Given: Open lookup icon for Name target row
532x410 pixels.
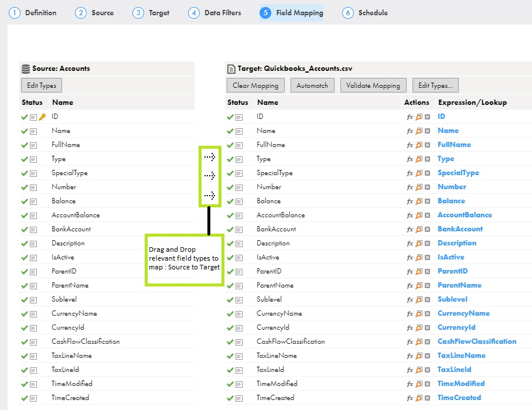Looking at the screenshot, I should click(419, 131).
